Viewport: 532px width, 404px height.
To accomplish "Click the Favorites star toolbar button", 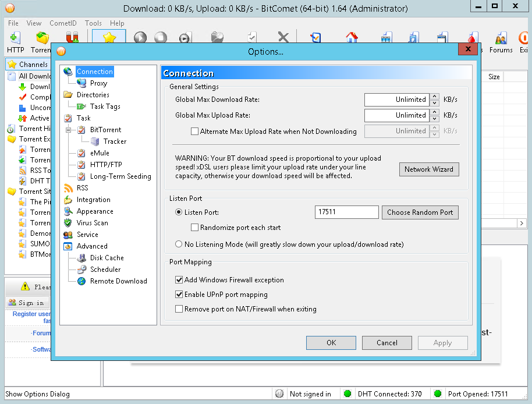I will [109, 37].
